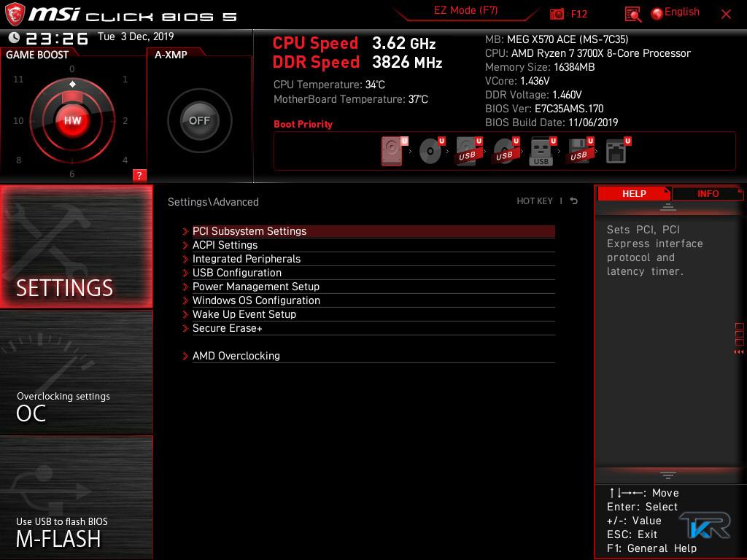Click the MotherBoard Temperature 37°C reading
Screen dimensions: 747x560
[351, 99]
